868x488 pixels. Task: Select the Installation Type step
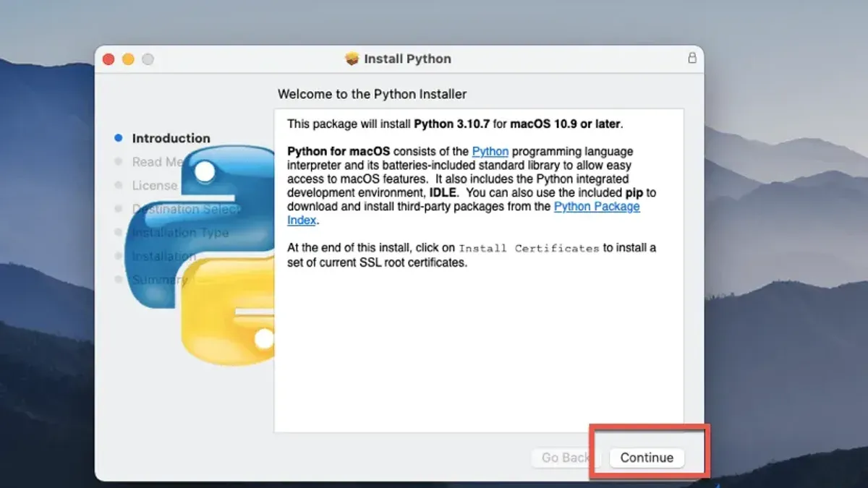(x=179, y=232)
